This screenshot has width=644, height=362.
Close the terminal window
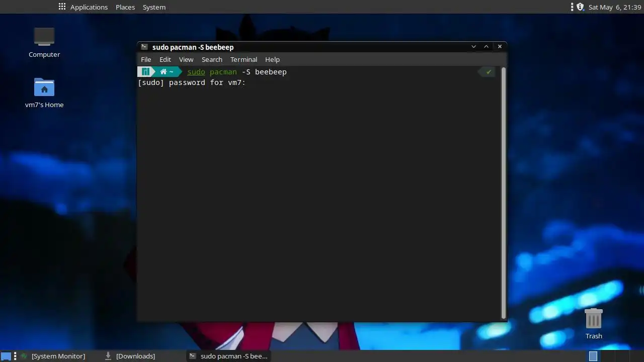(500, 46)
